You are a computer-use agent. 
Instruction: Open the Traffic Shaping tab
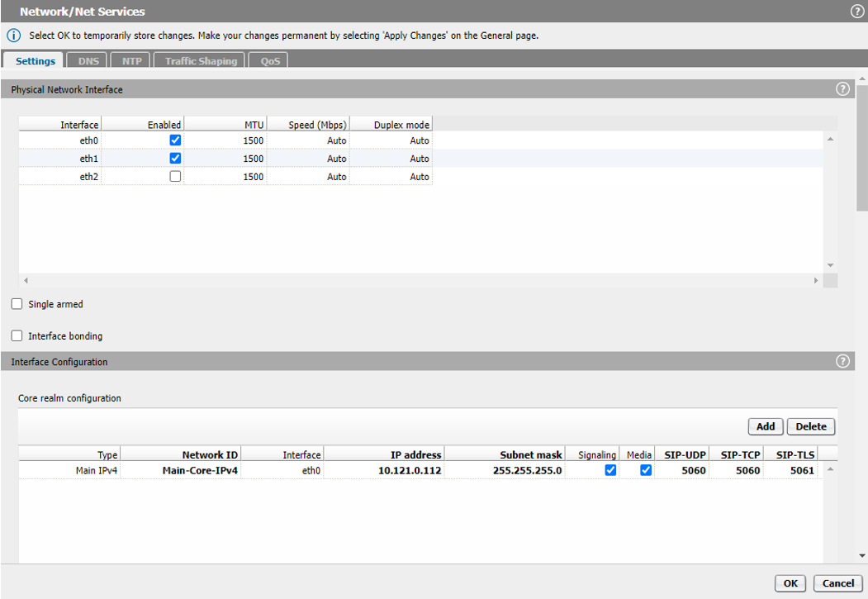(x=201, y=60)
